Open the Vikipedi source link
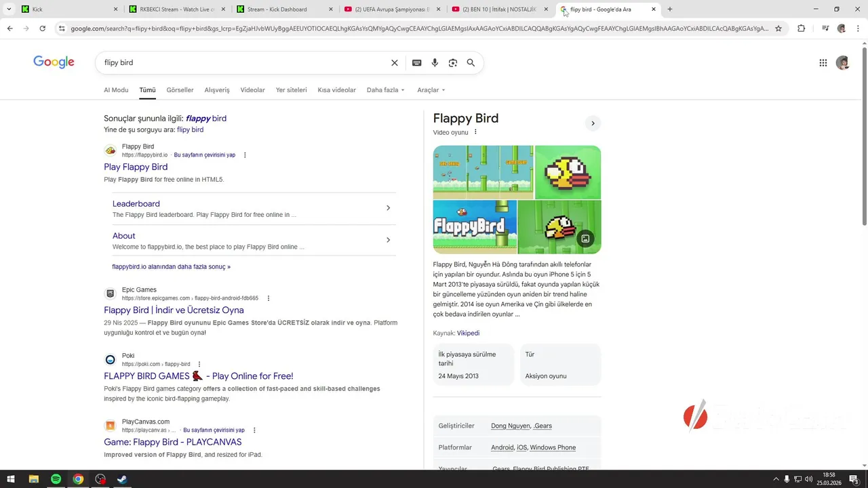 (x=468, y=333)
